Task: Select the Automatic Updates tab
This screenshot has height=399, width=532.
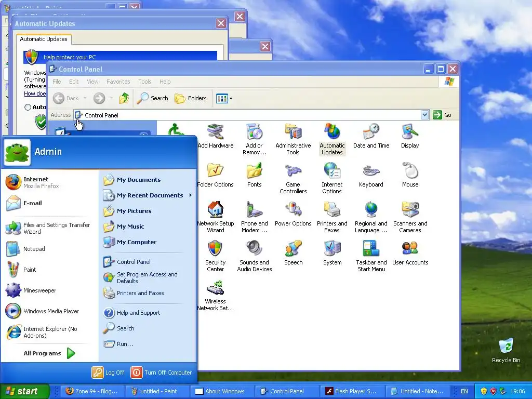Action: point(44,39)
